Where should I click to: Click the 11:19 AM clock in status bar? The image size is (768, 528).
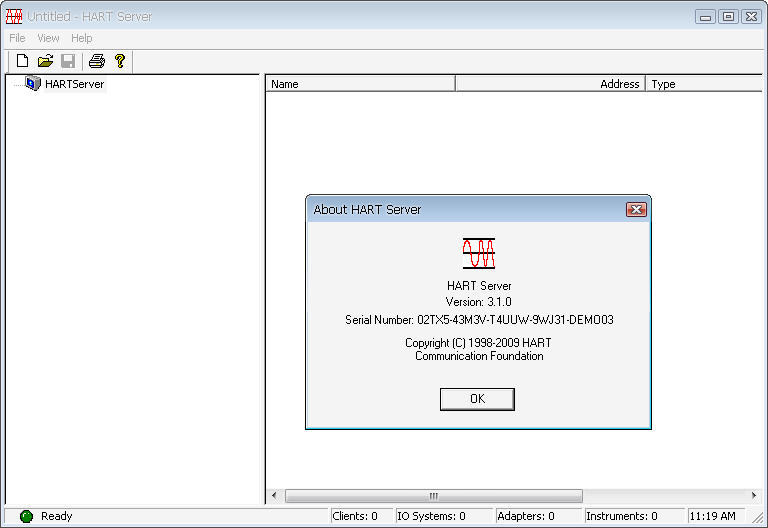pos(715,516)
